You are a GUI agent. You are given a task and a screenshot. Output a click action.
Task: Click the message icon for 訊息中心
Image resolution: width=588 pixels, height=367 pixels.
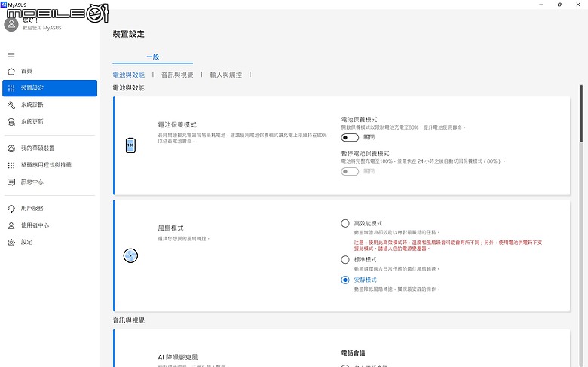click(11, 182)
